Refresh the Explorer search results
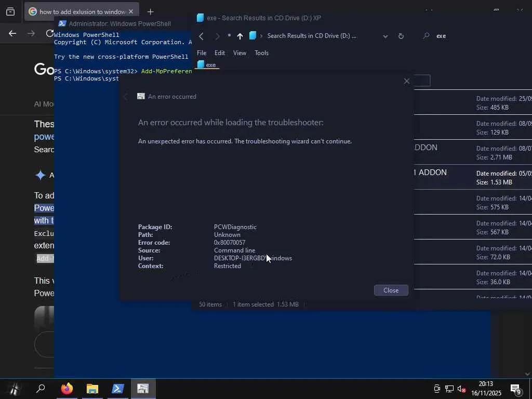Screen dimensions: 532x399 401,36
